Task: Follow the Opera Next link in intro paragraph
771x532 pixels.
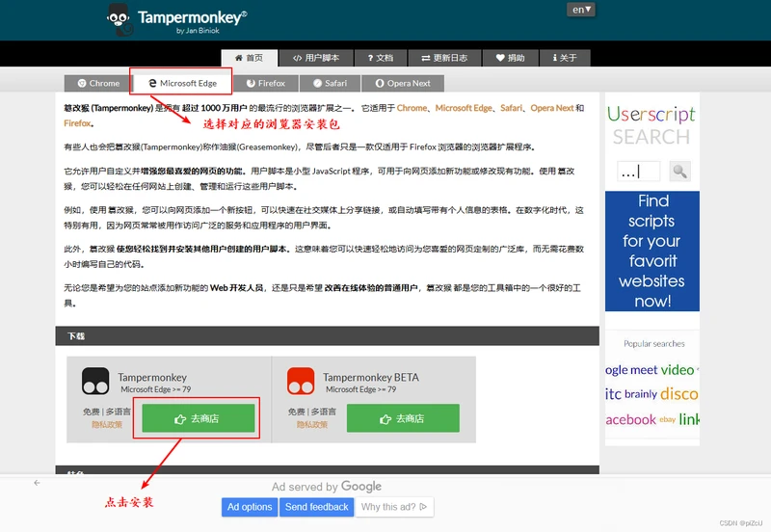Action: pyautogui.click(x=551, y=108)
